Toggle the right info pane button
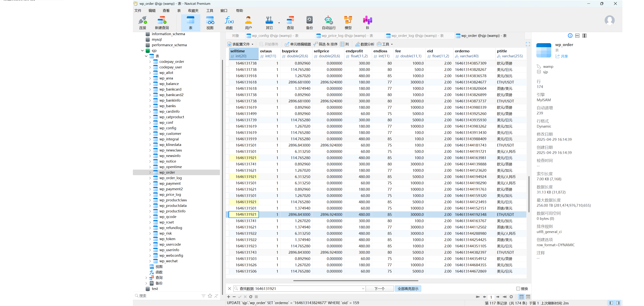The image size is (644, 306). point(618,303)
